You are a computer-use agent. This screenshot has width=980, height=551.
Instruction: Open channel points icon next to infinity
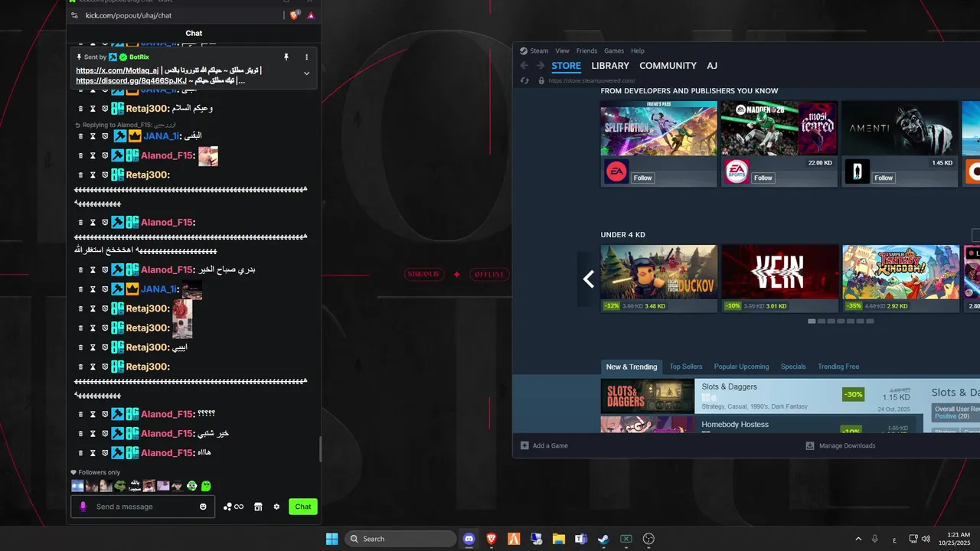pyautogui.click(x=227, y=507)
